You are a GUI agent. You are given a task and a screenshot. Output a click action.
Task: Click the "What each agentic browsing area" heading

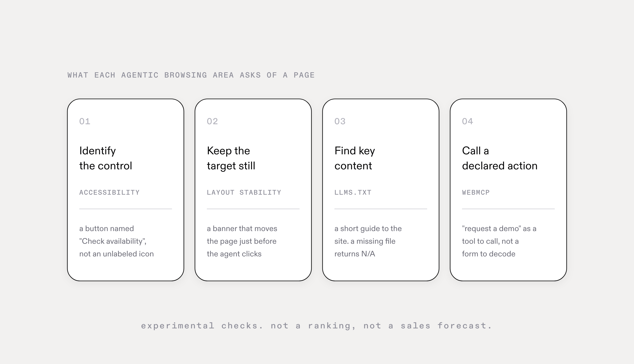(191, 75)
